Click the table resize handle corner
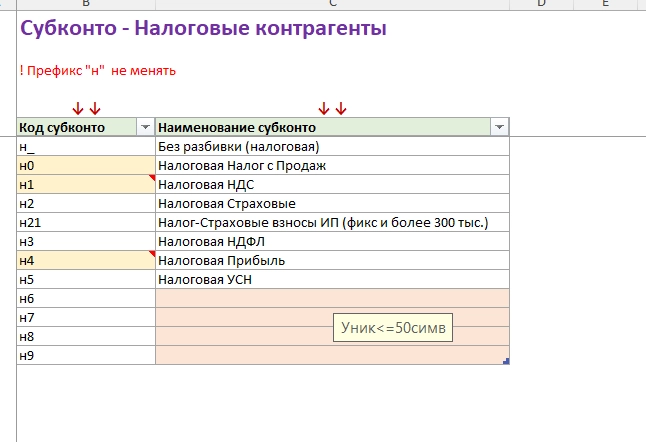The width and height of the screenshot is (646, 442). (x=506, y=361)
